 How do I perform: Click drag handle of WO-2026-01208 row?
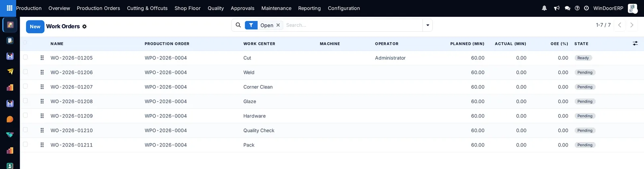(x=42, y=101)
